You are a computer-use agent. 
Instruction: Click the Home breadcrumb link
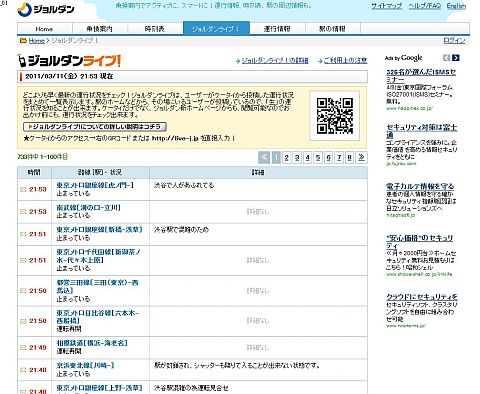point(37,41)
